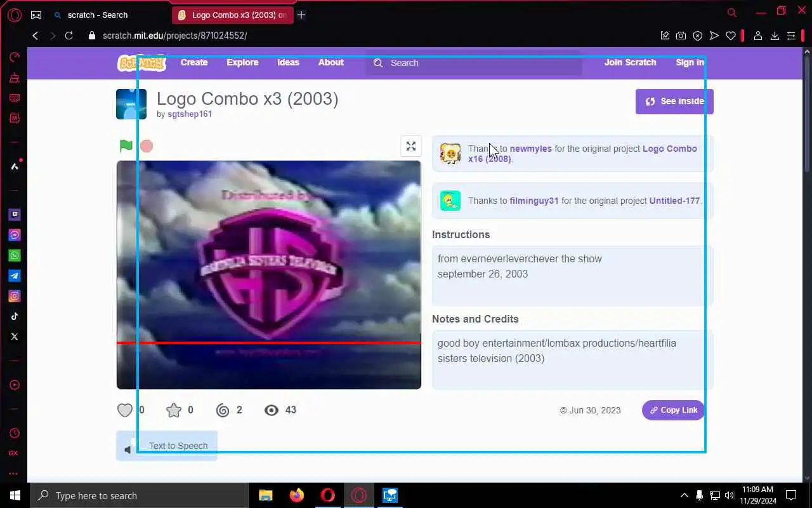Screen dimensions: 812x508
Task: Click the views eye icon
Action: pyautogui.click(x=272, y=410)
